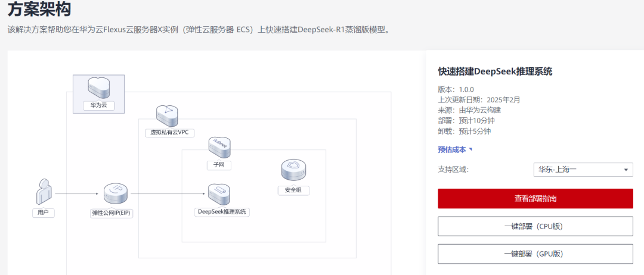Click 一键部署（GPU版） button
This screenshot has width=644, height=275.
[535, 254]
